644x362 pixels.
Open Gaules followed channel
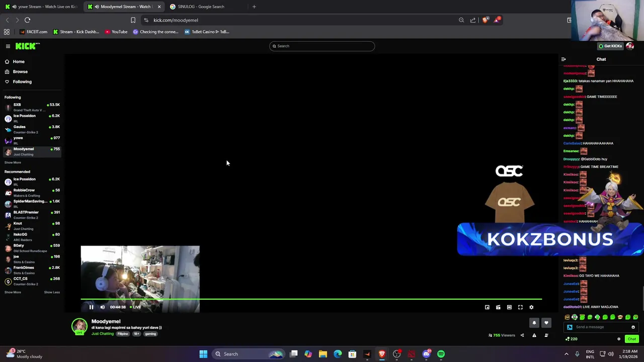[x=32, y=129]
